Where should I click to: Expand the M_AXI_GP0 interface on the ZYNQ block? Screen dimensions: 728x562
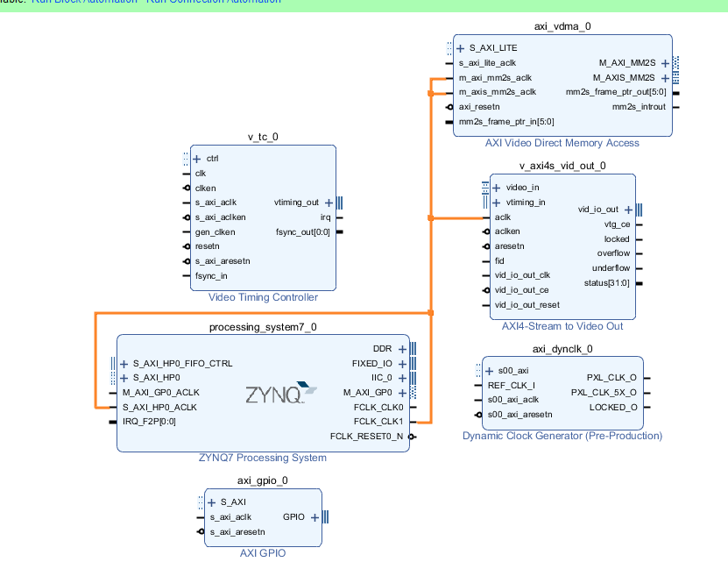tap(402, 394)
